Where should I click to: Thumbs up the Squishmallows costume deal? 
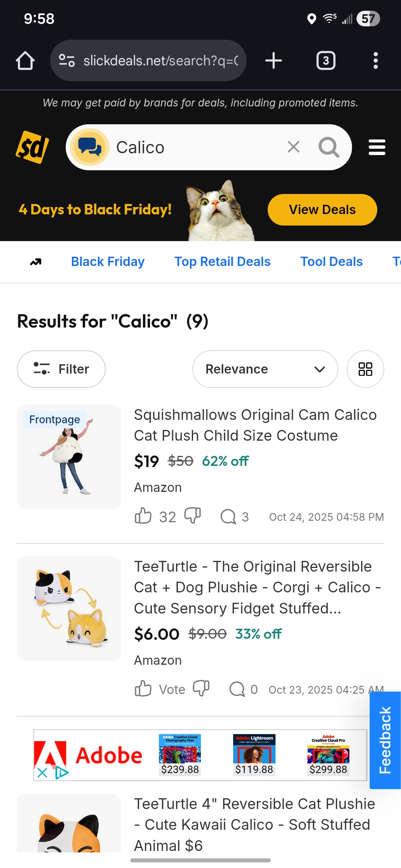coord(143,516)
